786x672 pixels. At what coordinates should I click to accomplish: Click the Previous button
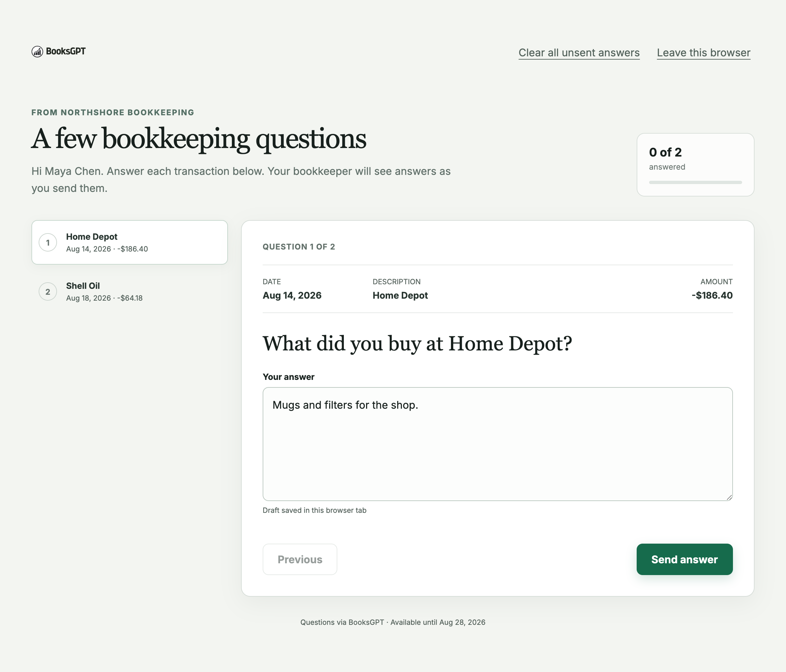[x=300, y=559]
